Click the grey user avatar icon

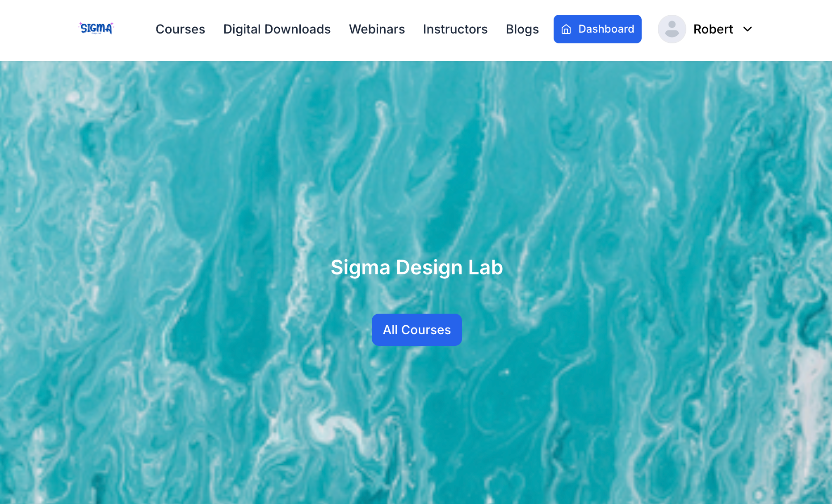coord(672,29)
